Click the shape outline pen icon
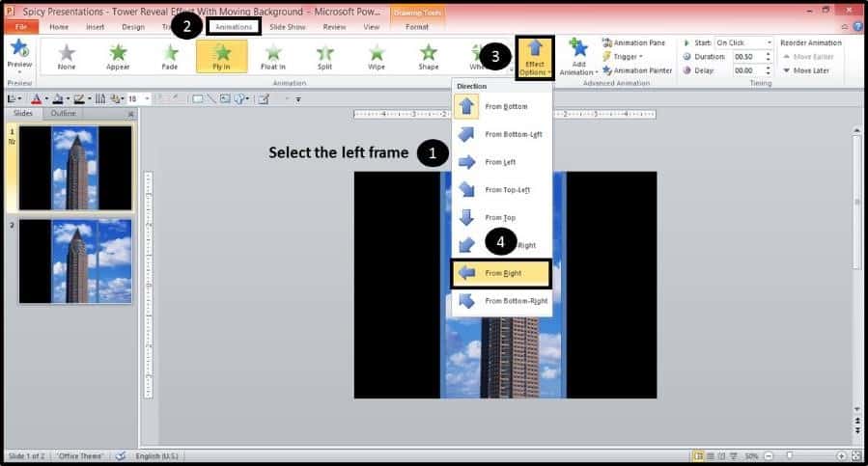This screenshot has height=466, width=868. pos(79,99)
